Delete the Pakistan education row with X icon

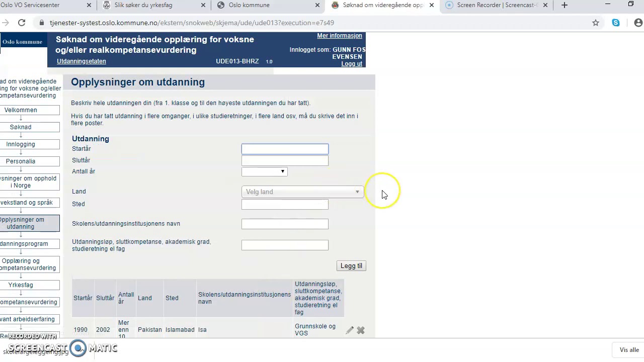[361, 330]
